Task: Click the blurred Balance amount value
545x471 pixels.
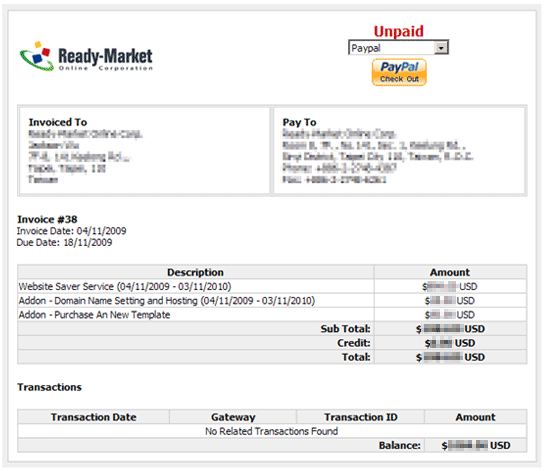Action: tap(476, 446)
